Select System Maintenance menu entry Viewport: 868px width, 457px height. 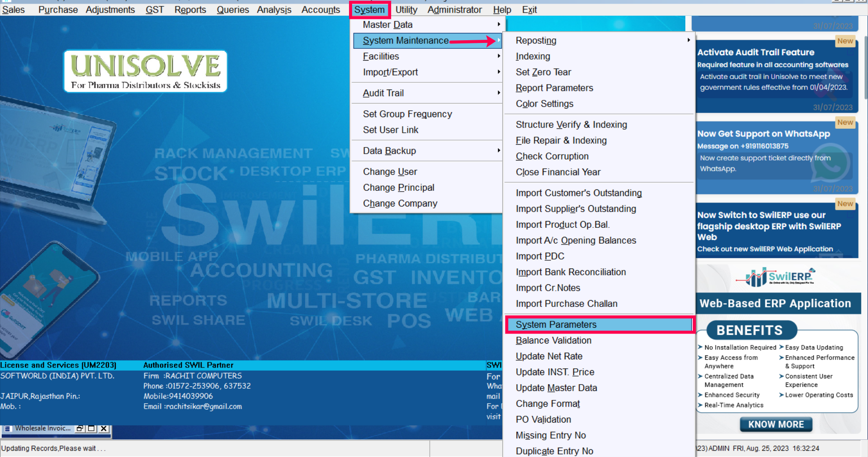point(427,40)
